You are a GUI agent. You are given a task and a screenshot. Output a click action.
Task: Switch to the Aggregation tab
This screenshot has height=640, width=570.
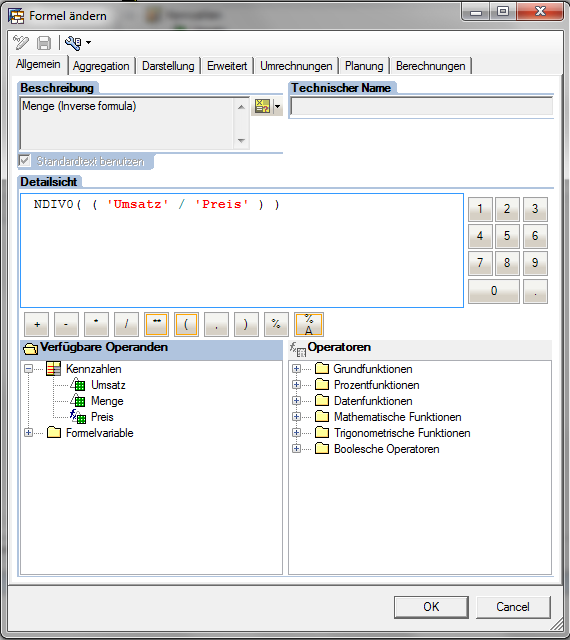point(101,66)
